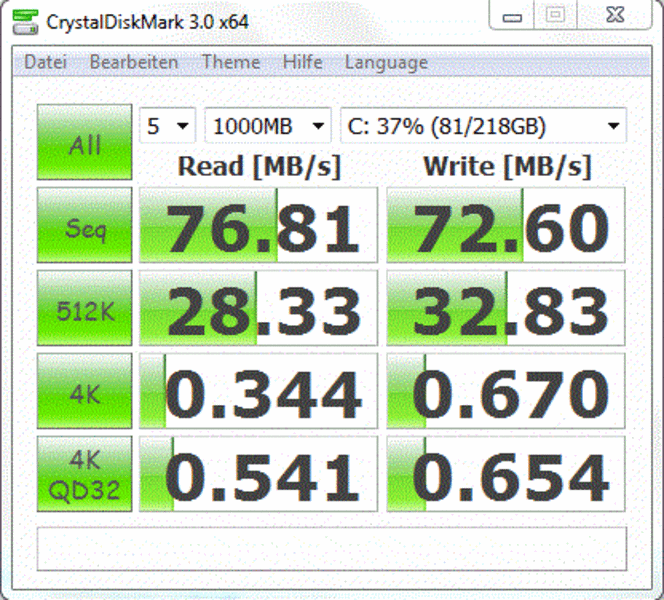
Task: Click the 4K read result 0.344
Action: [x=258, y=391]
